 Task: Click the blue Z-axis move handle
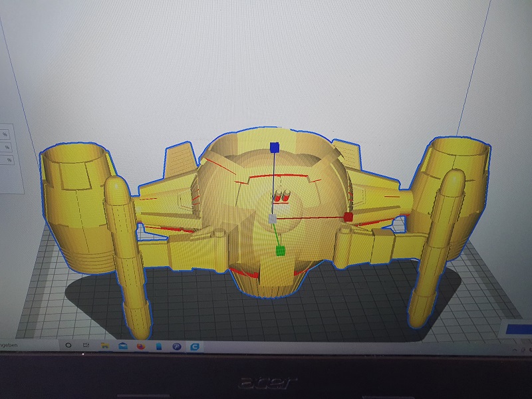pos(273,147)
